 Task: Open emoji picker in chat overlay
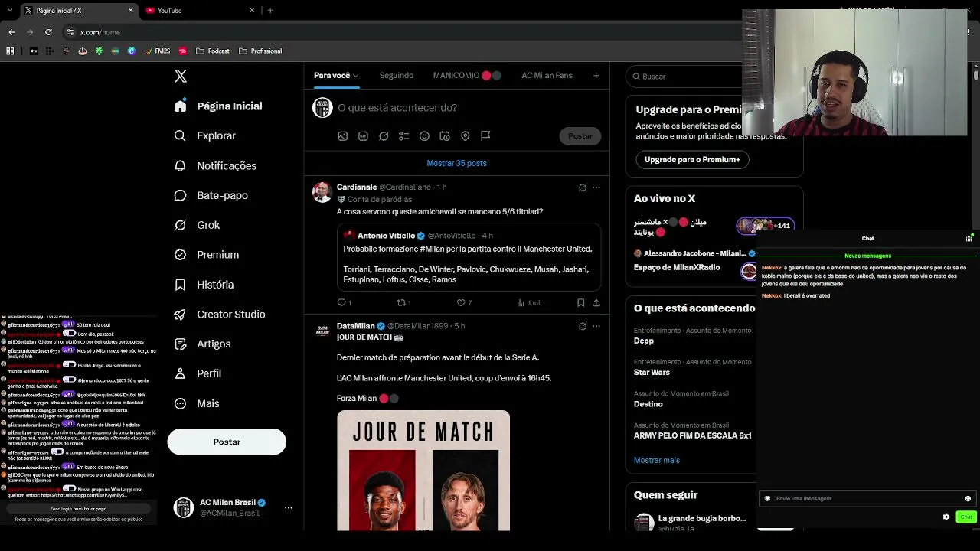(x=968, y=499)
